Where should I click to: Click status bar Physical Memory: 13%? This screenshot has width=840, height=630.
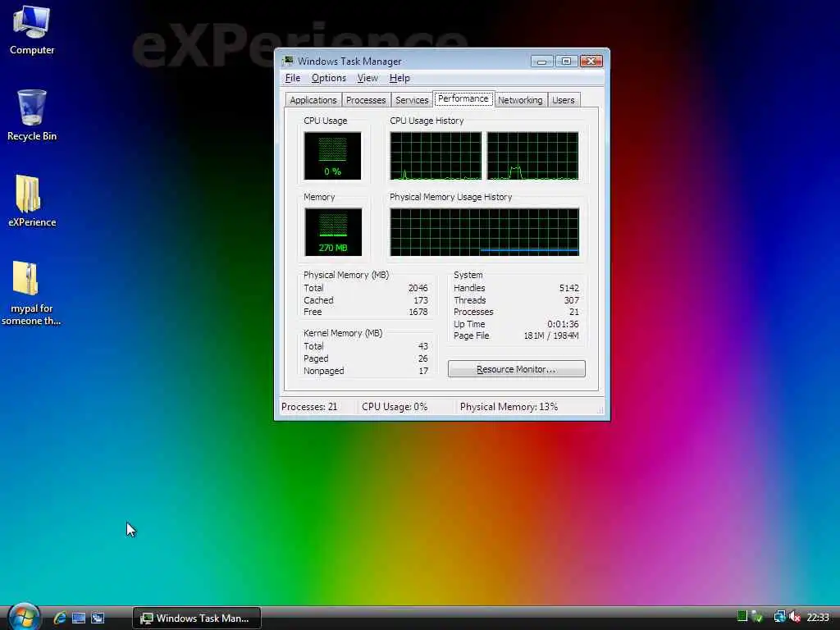(x=509, y=407)
